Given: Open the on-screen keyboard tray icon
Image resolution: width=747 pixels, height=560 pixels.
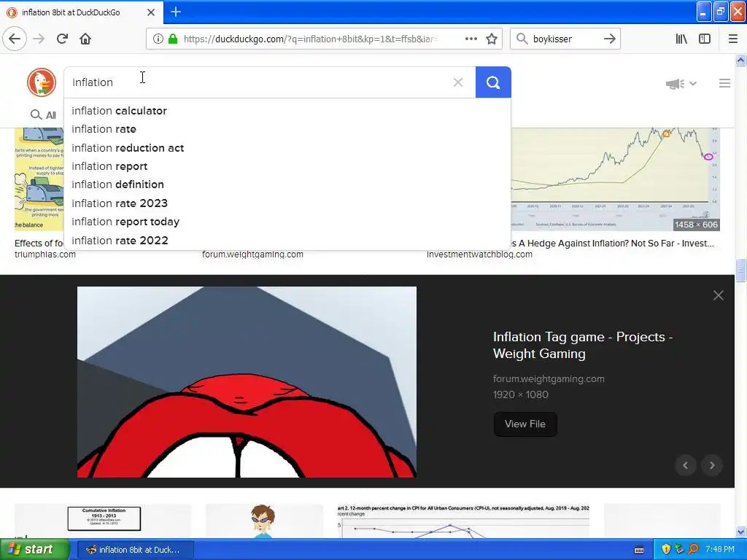Looking at the screenshot, I should pyautogui.click(x=639, y=550).
